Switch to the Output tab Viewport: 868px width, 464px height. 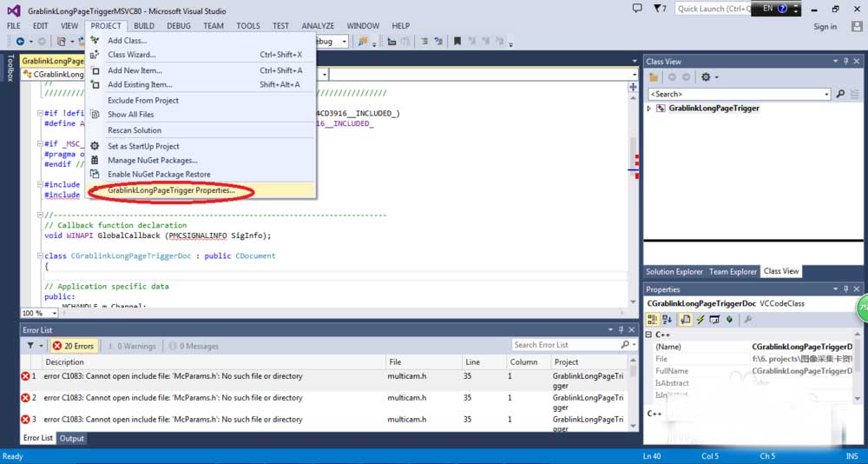pyautogui.click(x=71, y=439)
